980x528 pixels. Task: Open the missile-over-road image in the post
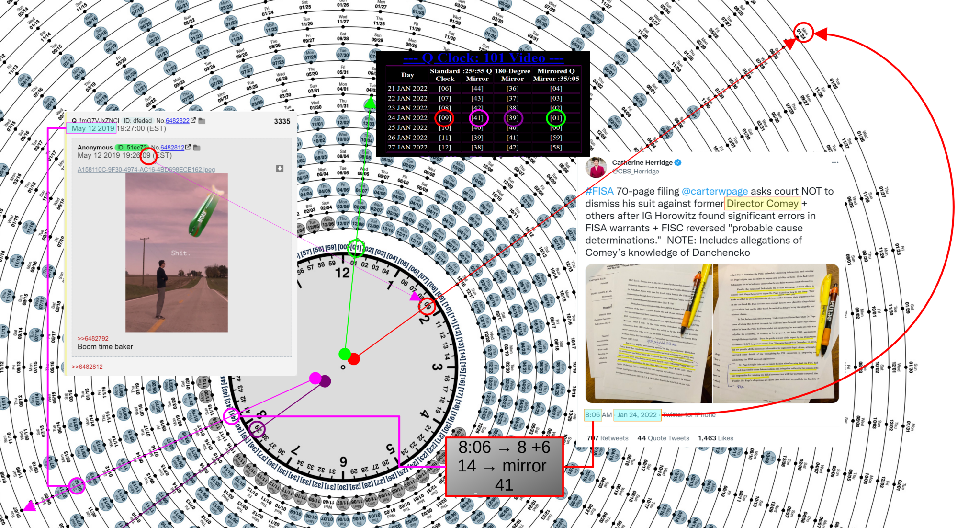click(177, 253)
